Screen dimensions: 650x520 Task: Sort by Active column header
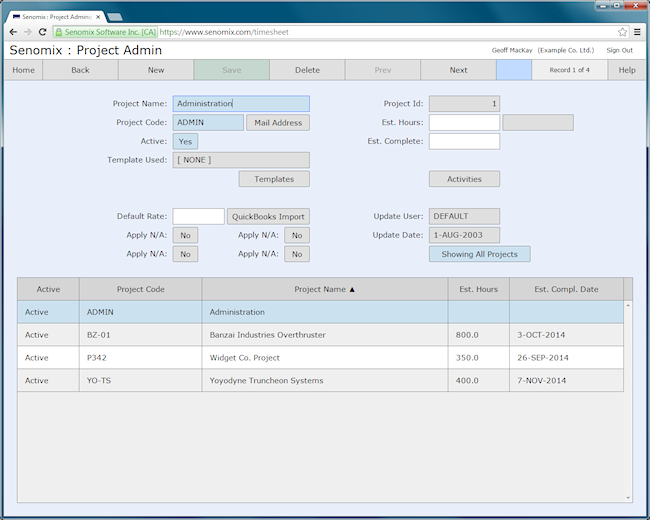[x=48, y=289]
